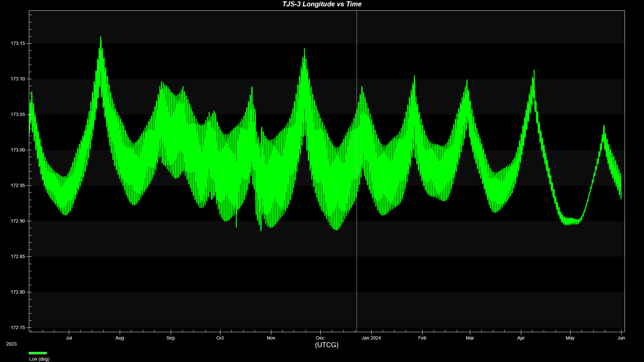Select the 173.00 y-axis value
The height and width of the screenshot is (362, 644).
tap(18, 150)
